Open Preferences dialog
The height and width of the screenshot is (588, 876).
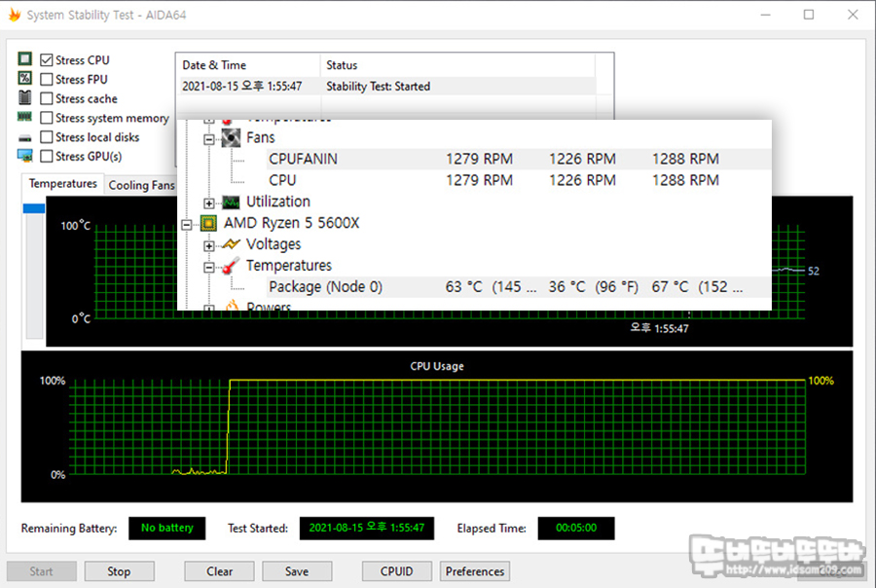(x=475, y=571)
